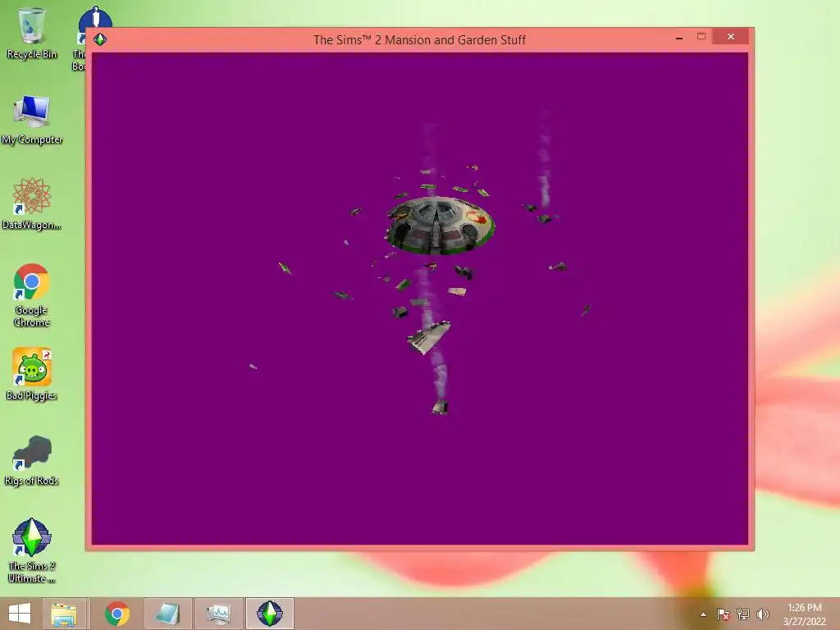This screenshot has height=630, width=840.
Task: Open the network status tray icon
Action: click(743, 614)
